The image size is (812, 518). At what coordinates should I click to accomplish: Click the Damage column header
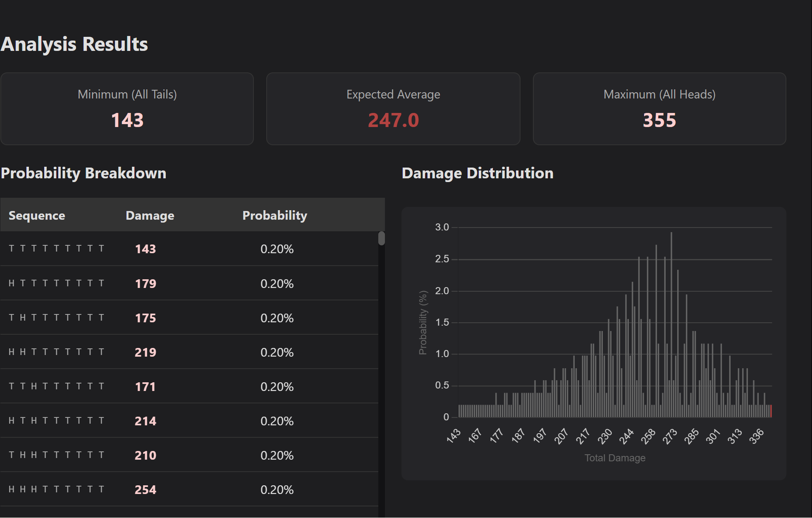pos(150,216)
